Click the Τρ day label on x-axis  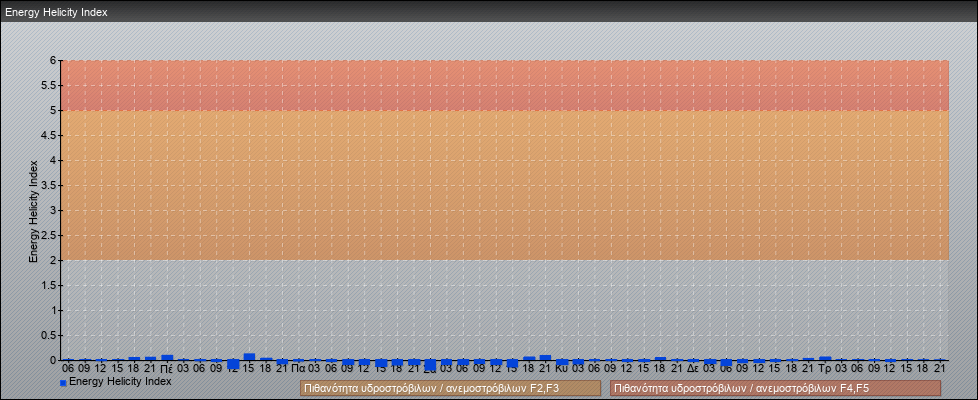[x=825, y=369]
